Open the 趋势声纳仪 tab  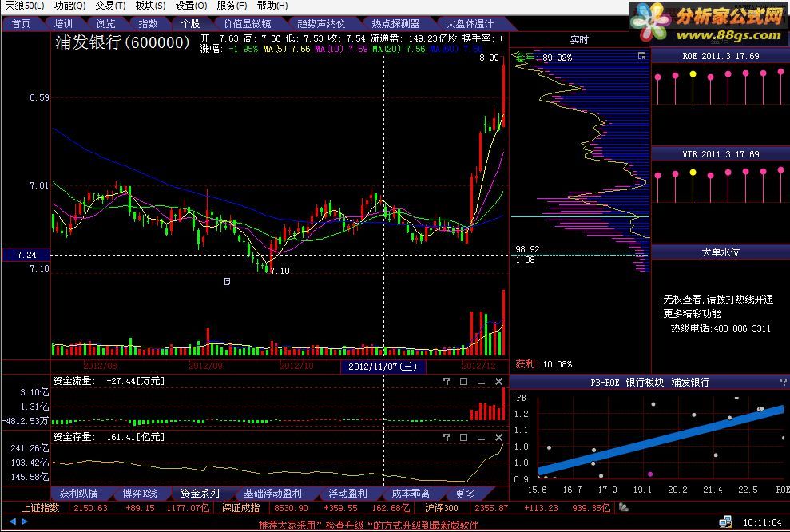(x=321, y=24)
